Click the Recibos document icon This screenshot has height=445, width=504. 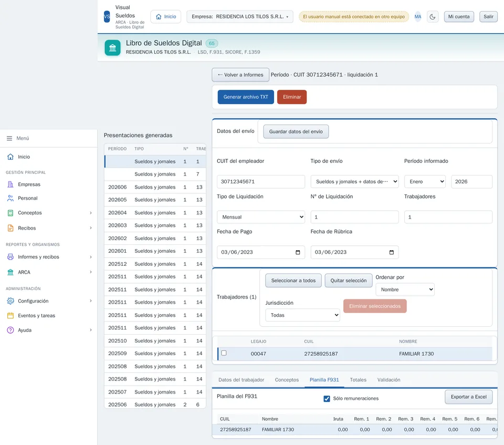coord(10,228)
